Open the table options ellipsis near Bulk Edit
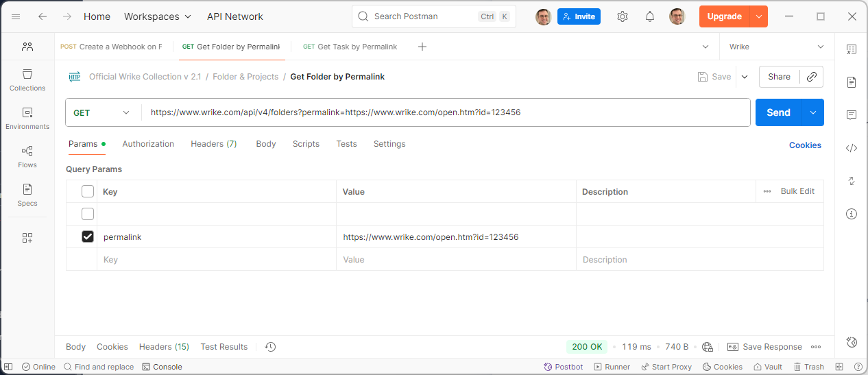Image resolution: width=868 pixels, height=375 pixels. (767, 191)
